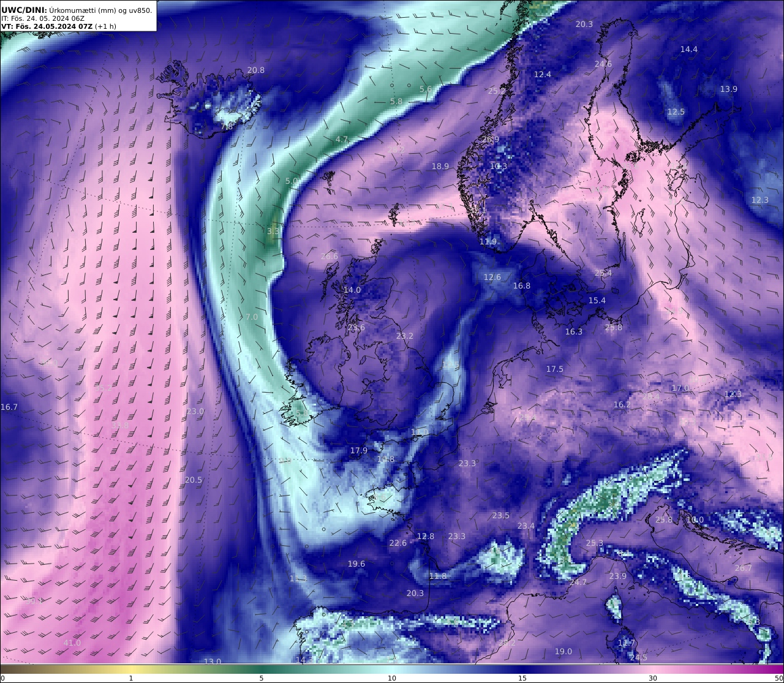Viewport: 784px width, 683px height.
Task: Select the 20.8 value near Iceland
Action: tap(256, 70)
